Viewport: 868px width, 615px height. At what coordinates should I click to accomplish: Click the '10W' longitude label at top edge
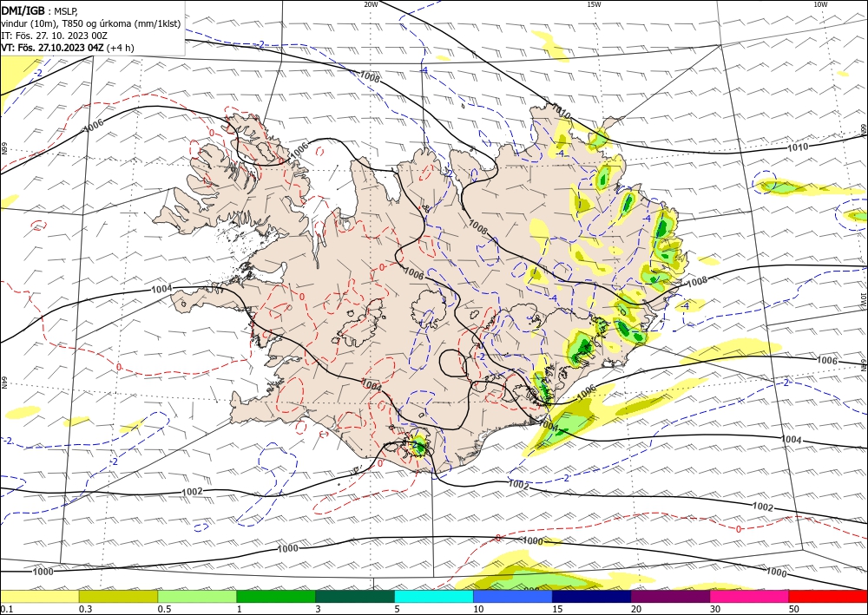point(820,4)
